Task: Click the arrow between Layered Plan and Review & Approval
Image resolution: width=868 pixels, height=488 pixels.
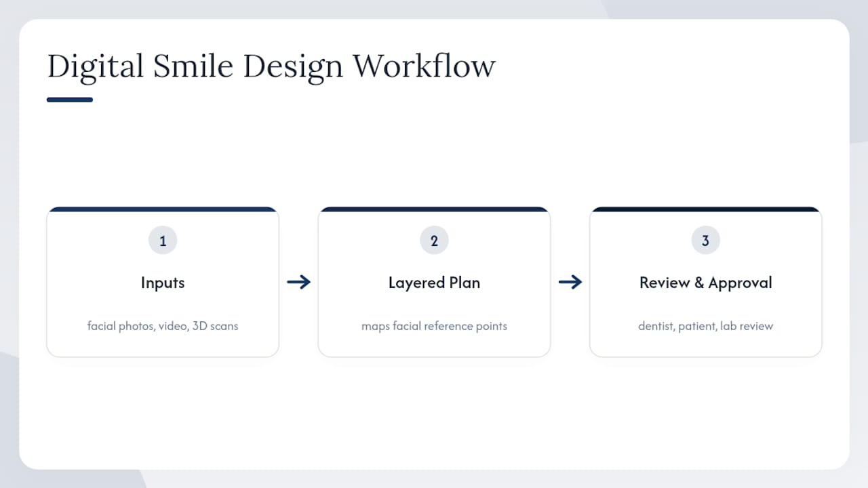Action: [570, 282]
